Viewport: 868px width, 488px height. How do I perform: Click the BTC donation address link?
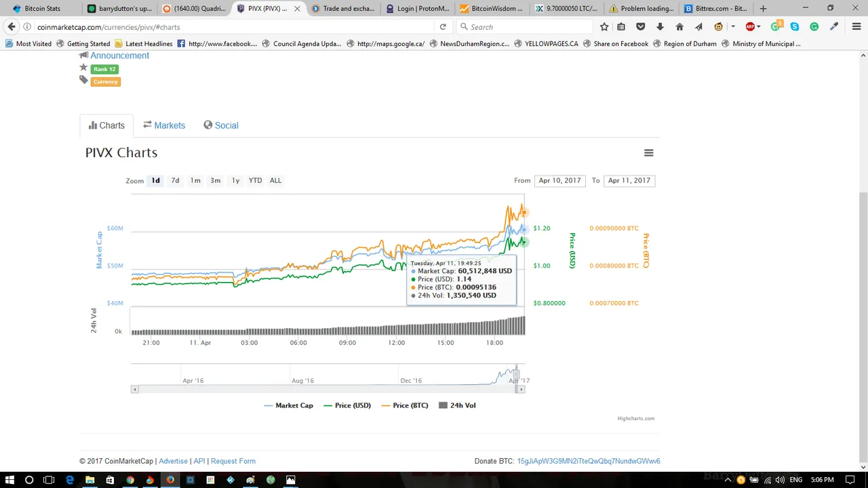click(589, 461)
